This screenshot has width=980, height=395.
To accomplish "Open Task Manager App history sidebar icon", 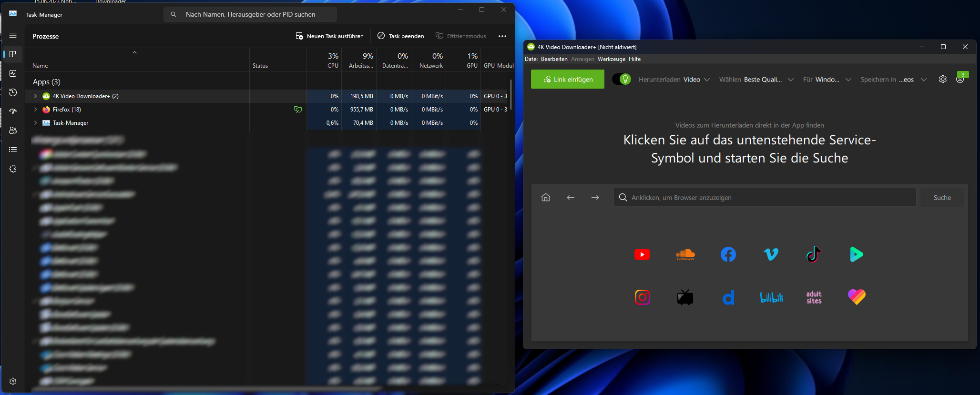I will (x=13, y=92).
